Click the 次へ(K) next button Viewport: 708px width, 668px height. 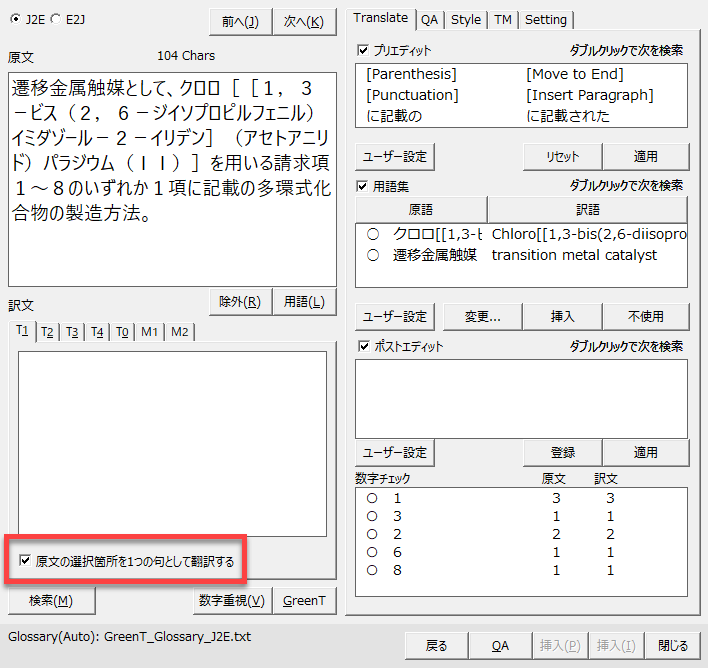pyautogui.click(x=304, y=22)
